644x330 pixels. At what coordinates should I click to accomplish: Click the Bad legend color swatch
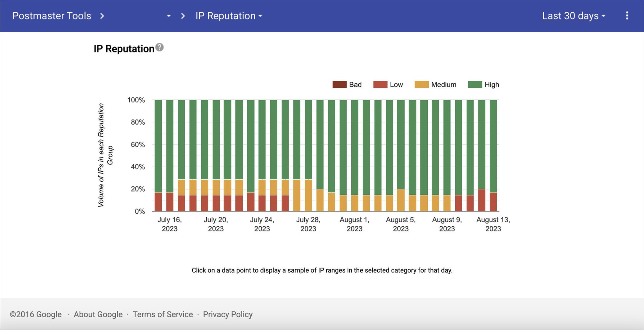click(339, 85)
